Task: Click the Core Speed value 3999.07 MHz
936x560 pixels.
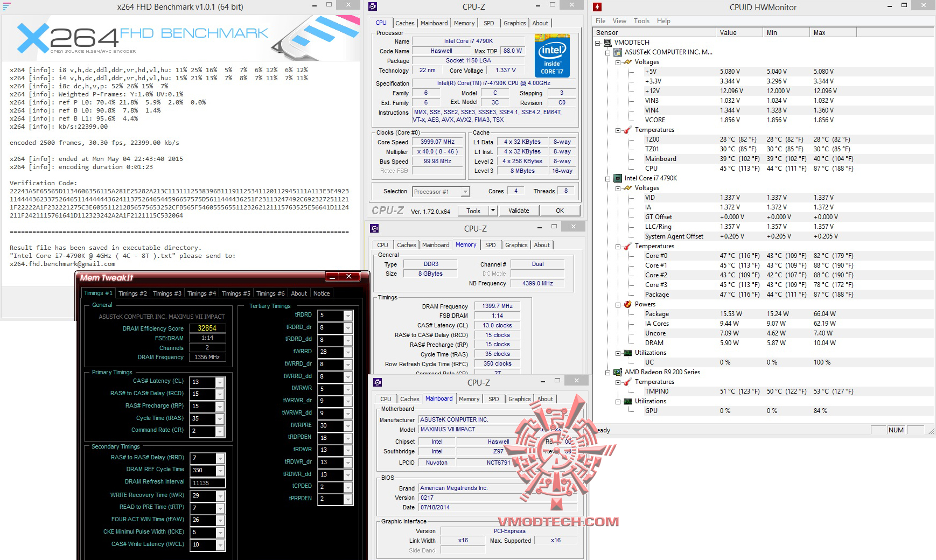Action: click(x=437, y=142)
